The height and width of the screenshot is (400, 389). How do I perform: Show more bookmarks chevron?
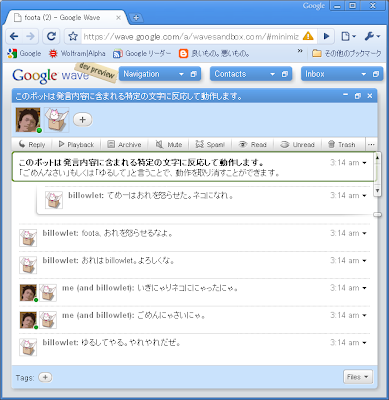click(x=300, y=51)
